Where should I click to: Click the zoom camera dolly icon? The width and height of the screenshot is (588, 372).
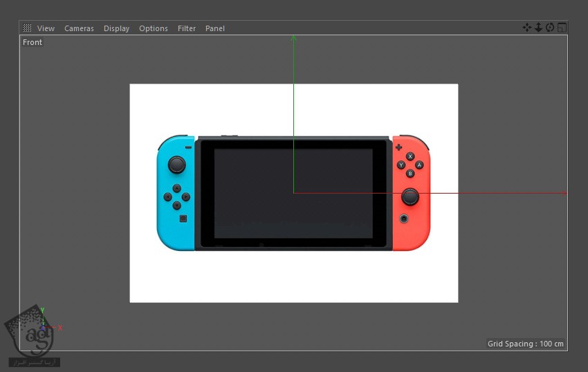coord(538,28)
